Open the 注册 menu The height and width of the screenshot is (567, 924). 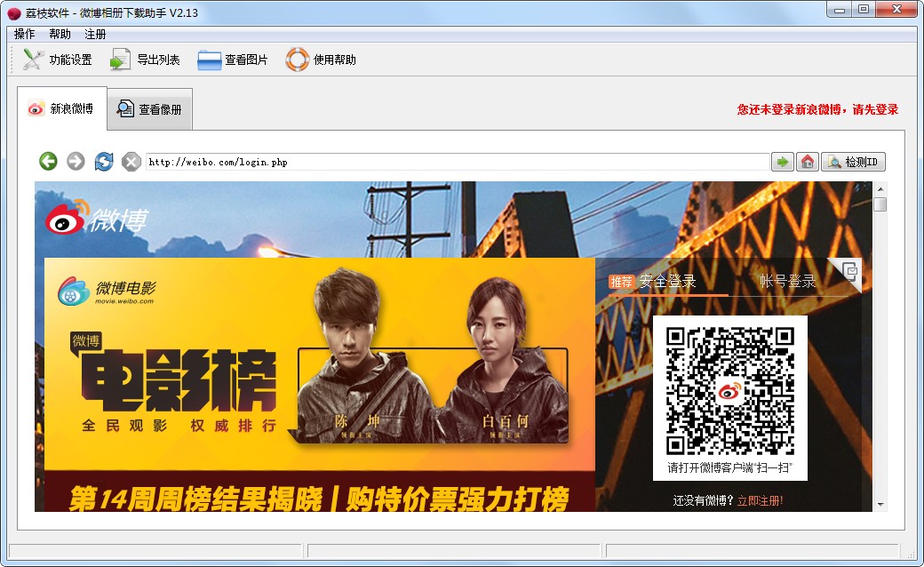coord(95,34)
